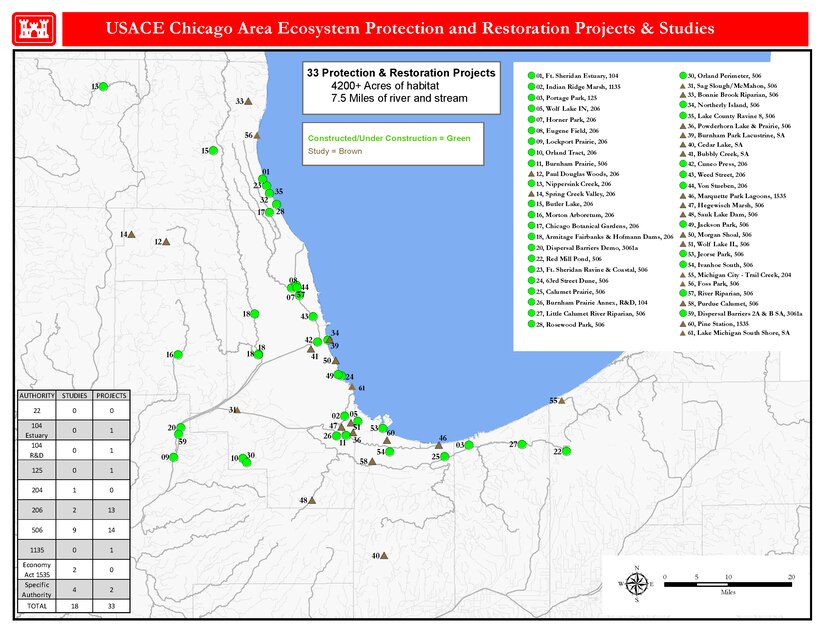This screenshot has width=825, height=635.
Task: Click the brown triangle 33, Bonnie Brook Riparian
Action: (x=248, y=101)
